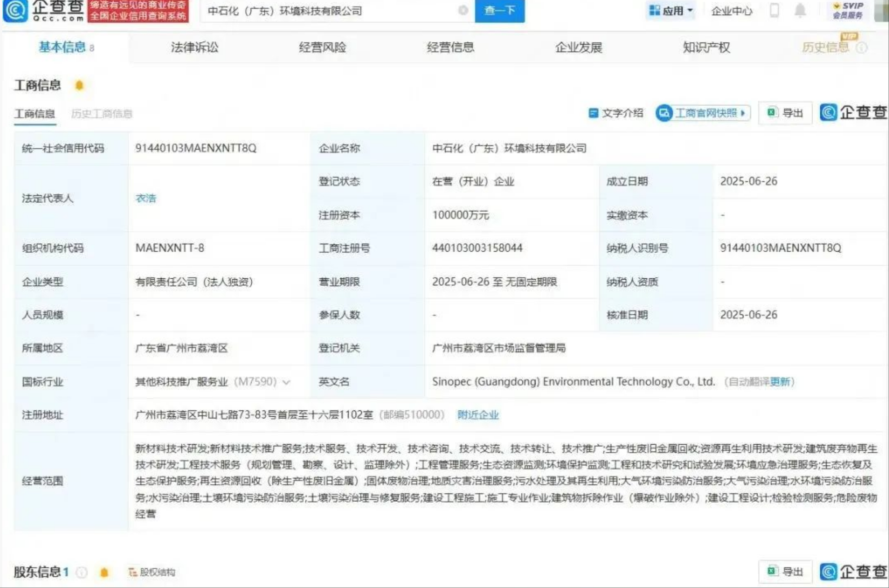This screenshot has height=588, width=889.
Task: Select 工商信息 sub-tab
Action: [35, 113]
